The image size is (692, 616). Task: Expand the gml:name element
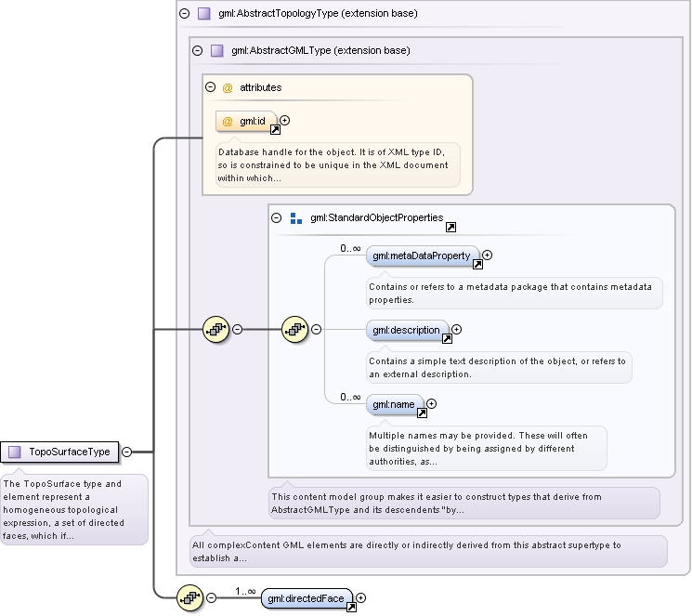point(432,403)
